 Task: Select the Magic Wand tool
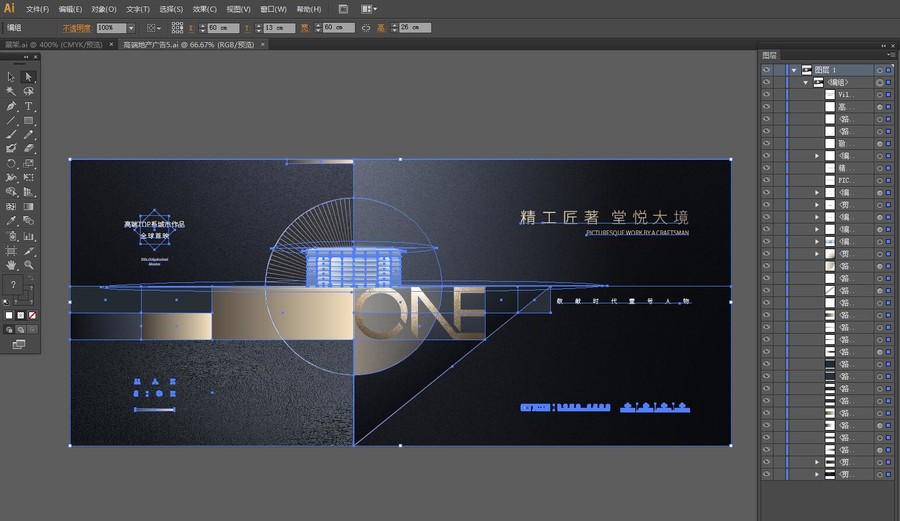[11, 91]
